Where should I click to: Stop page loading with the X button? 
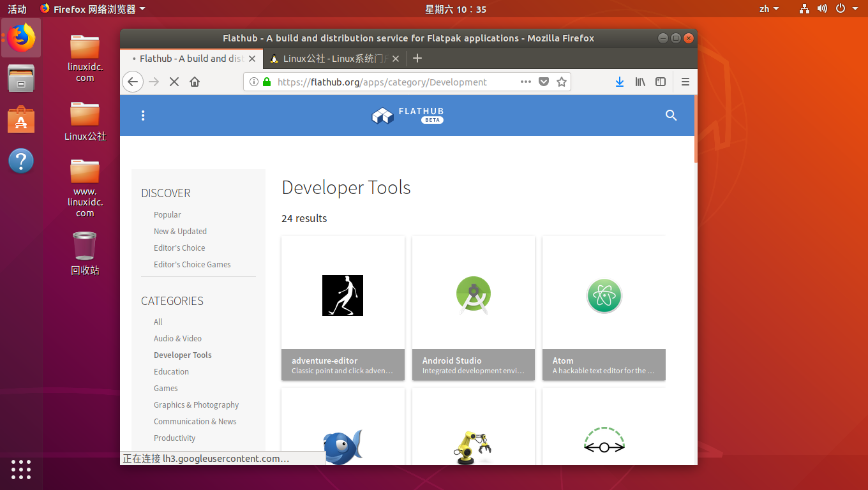tap(174, 82)
